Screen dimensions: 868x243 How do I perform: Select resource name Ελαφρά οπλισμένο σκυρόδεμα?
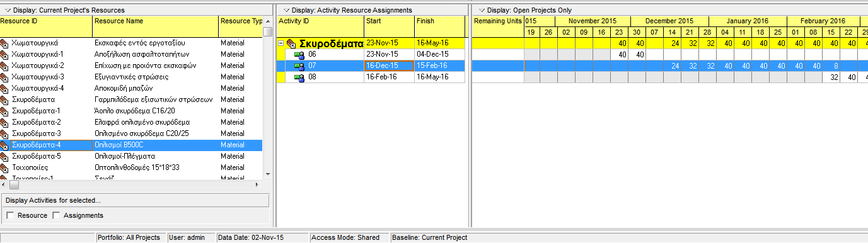tap(142, 123)
